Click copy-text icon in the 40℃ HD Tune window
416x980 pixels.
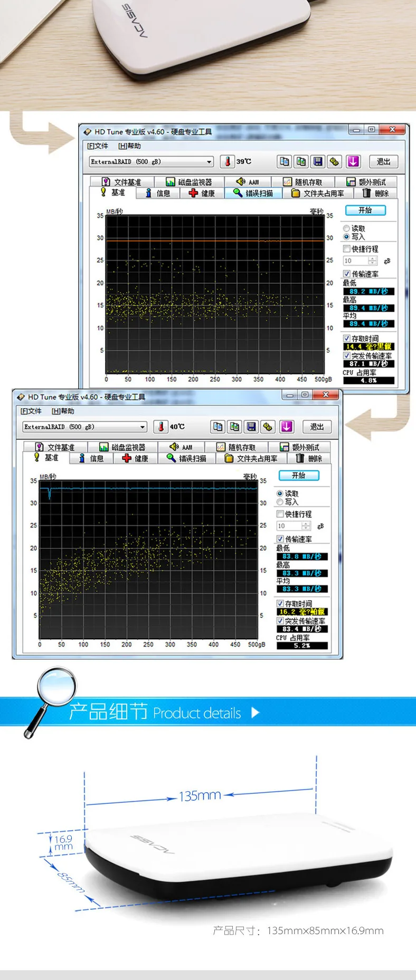[218, 427]
